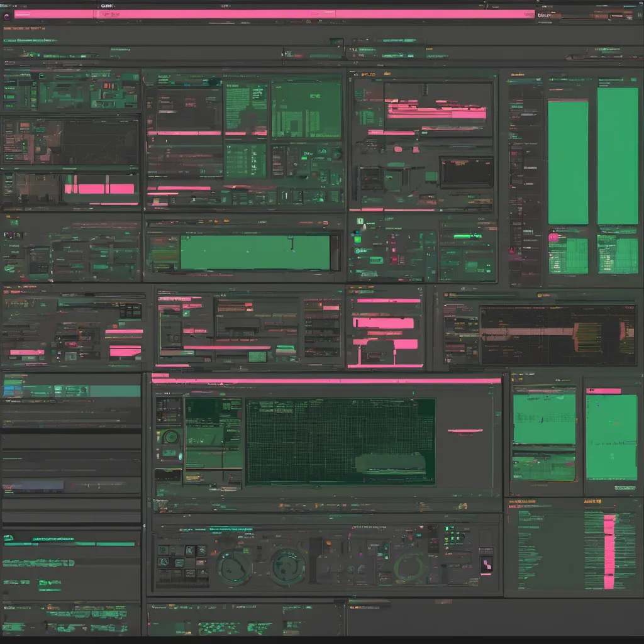This screenshot has width=644, height=644.
Task: Click the green labeled button below the shield icon
Action: point(375,260)
